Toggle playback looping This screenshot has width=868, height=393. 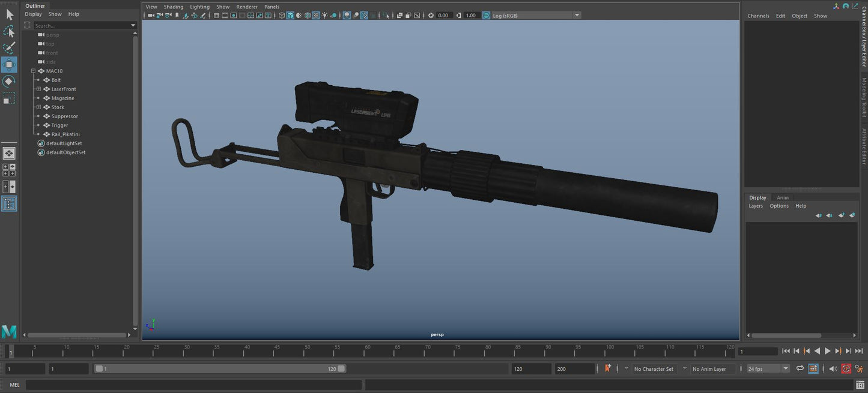click(800, 368)
